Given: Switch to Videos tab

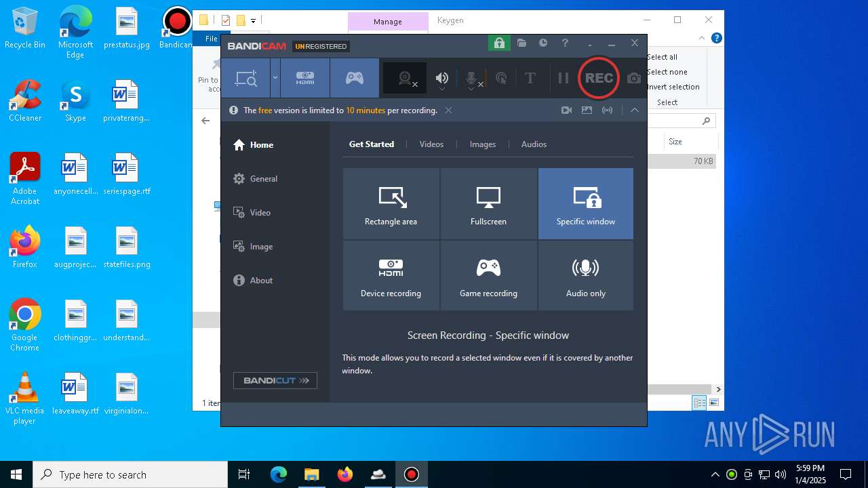Looking at the screenshot, I should click(431, 144).
